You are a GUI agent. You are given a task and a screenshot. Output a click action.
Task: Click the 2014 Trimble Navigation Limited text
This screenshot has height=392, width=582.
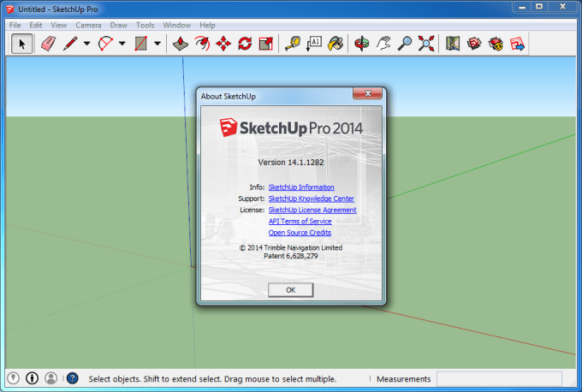(291, 247)
